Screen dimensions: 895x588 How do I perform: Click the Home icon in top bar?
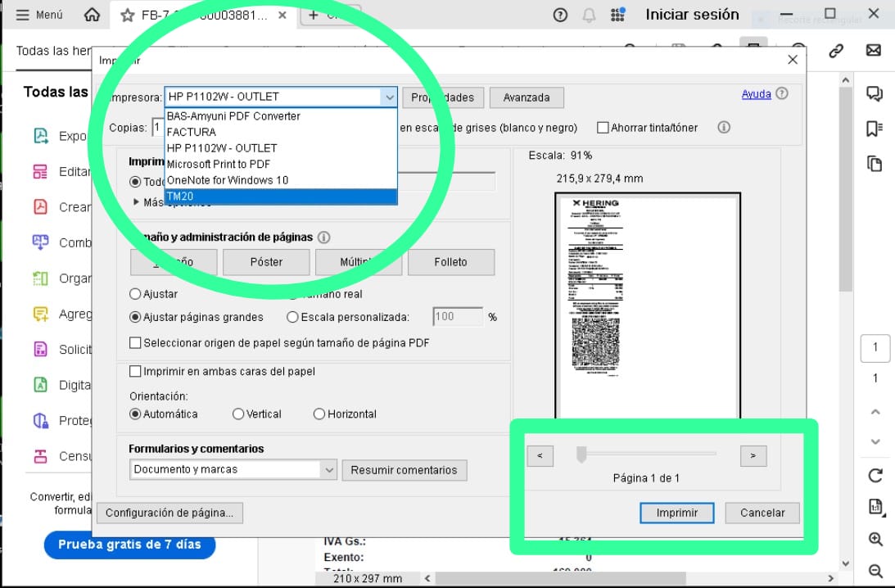(x=93, y=15)
